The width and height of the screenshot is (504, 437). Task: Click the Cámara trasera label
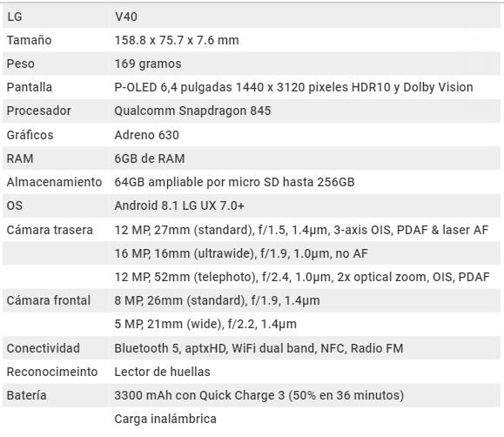click(50, 230)
